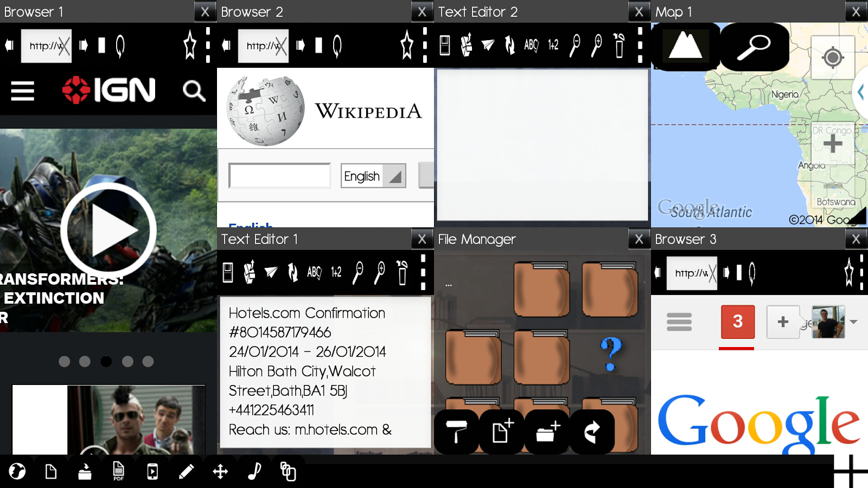This screenshot has height=488, width=868.
Task: Open the blue question-mark file in File Manager
Action: (x=611, y=354)
